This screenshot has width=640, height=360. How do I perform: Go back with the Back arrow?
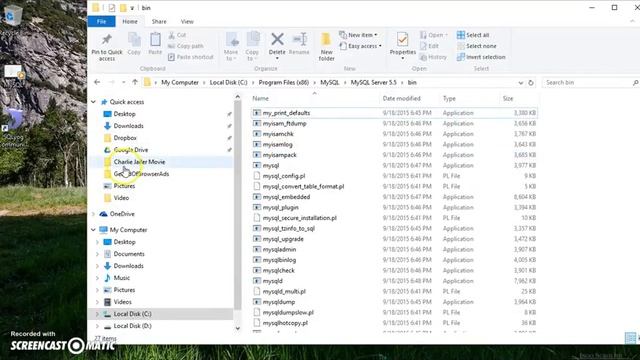coord(97,82)
